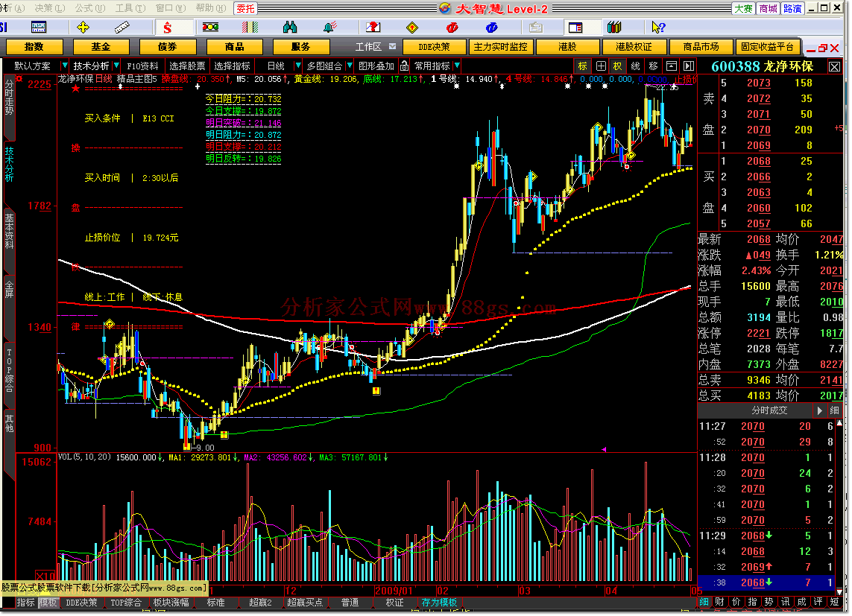
Task: Click the striped bars chart icon
Action: click(250, 27)
